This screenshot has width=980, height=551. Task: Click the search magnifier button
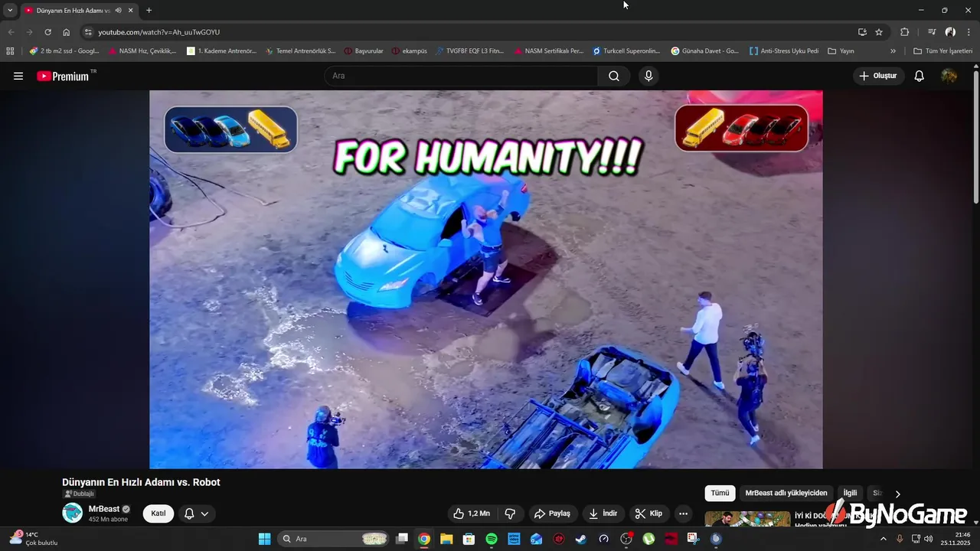[x=614, y=76]
